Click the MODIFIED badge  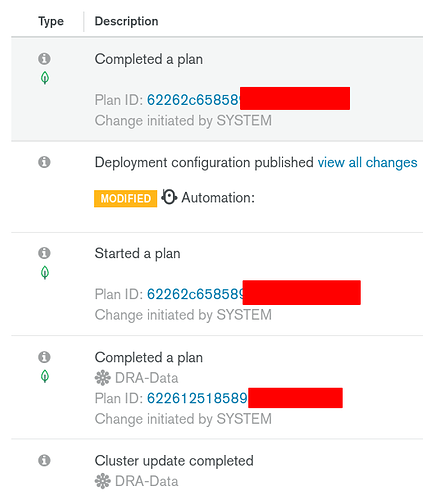(126, 199)
